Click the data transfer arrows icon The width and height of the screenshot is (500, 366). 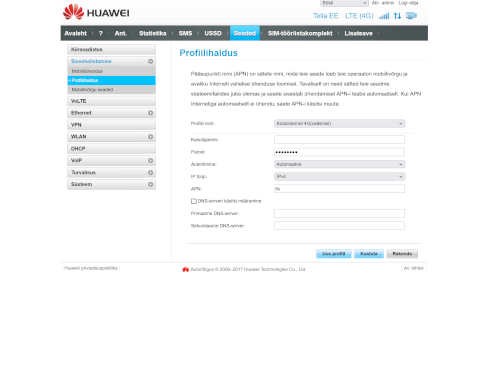click(397, 16)
